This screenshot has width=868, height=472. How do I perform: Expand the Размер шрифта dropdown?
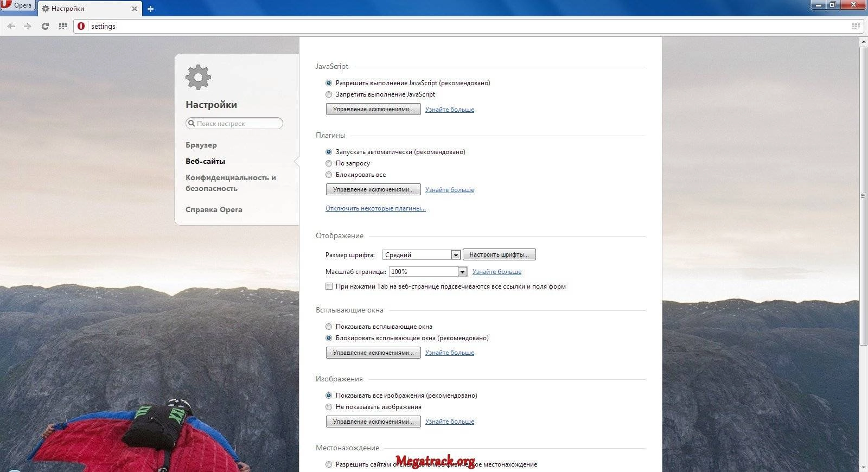[x=422, y=254]
